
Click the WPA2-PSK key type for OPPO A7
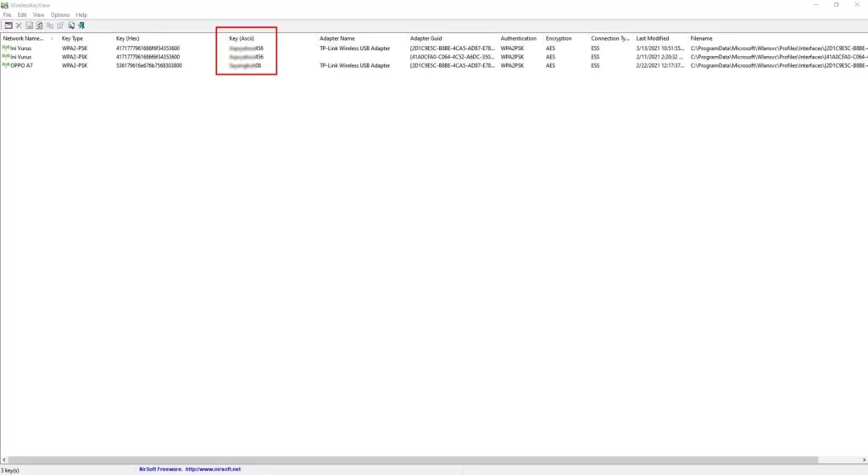[x=75, y=65]
